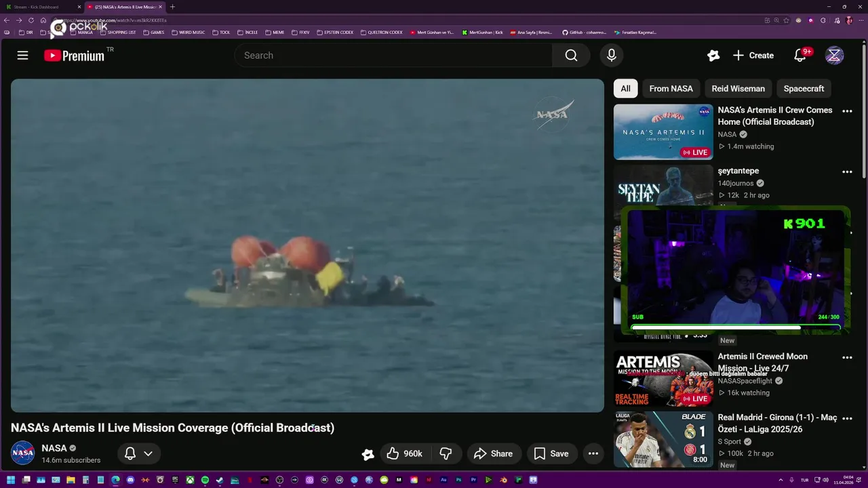The height and width of the screenshot is (488, 868).
Task: Open the notifications bell with 9+ badge
Action: tap(801, 56)
